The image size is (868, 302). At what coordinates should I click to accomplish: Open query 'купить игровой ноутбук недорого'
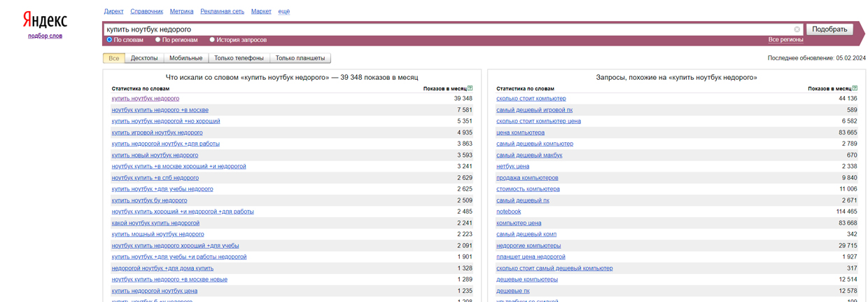(157, 132)
